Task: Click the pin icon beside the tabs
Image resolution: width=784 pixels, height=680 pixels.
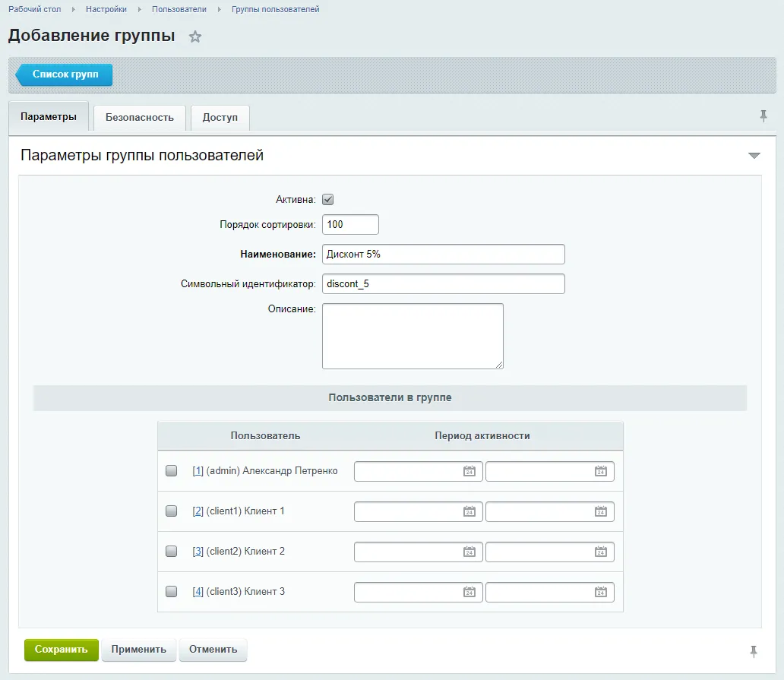Action: point(763,116)
